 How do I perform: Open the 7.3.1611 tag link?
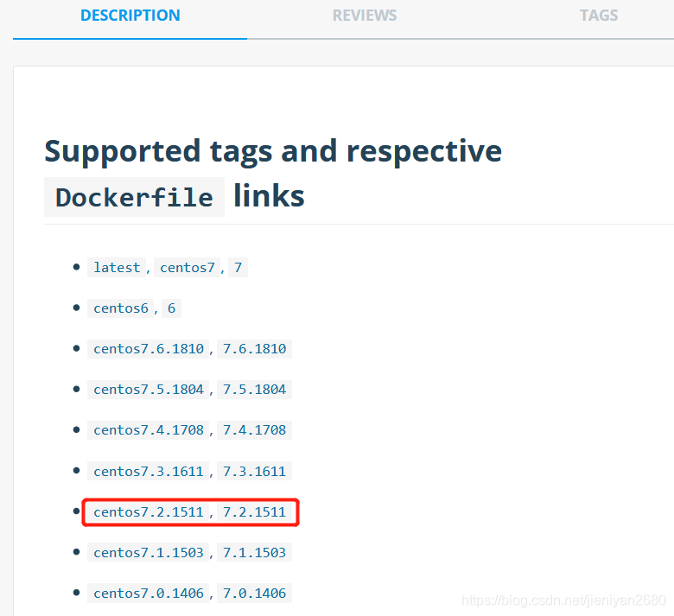(x=254, y=471)
